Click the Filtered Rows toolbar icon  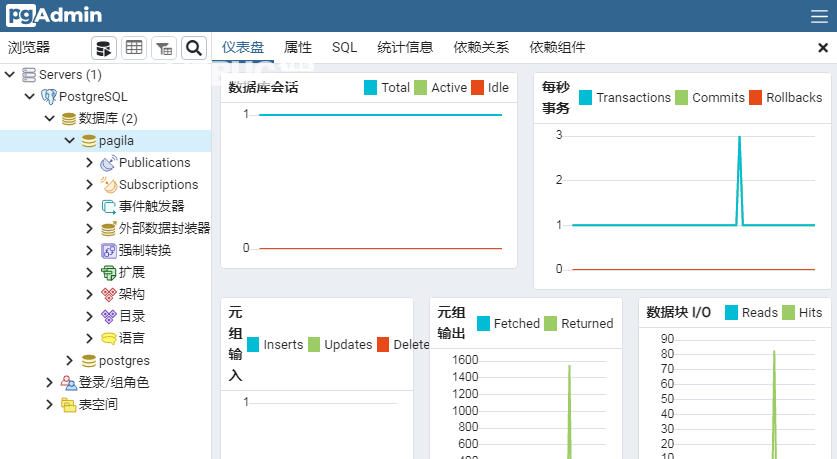[x=164, y=49]
